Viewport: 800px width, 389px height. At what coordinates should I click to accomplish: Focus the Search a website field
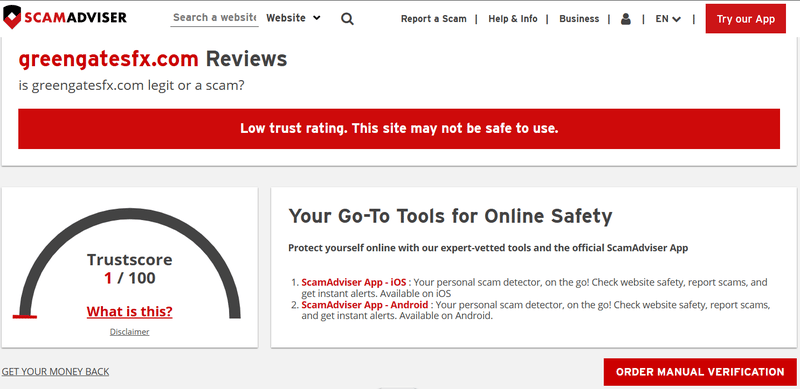pos(214,17)
